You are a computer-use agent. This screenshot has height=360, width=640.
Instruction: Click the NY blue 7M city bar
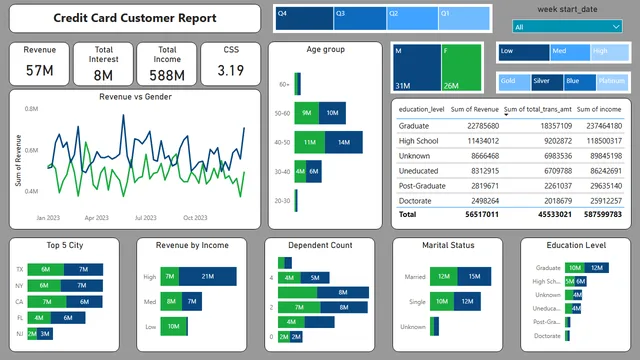82,285
